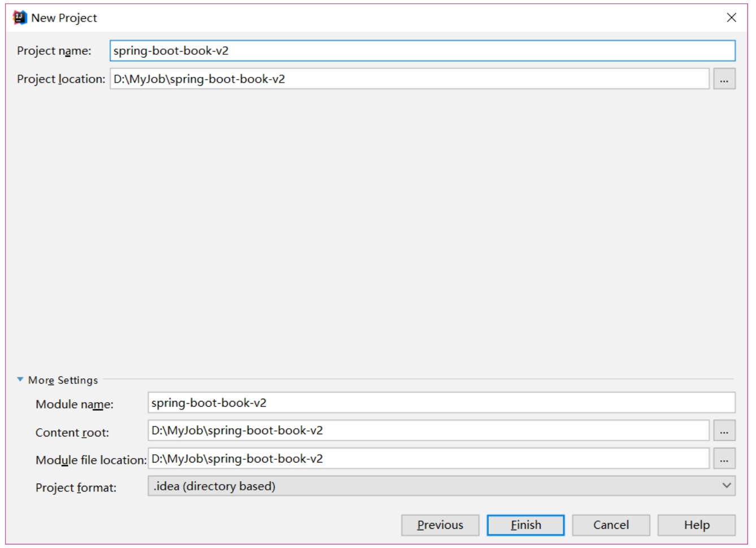Browse for Project location with ellipsis button
The width and height of the screenshot is (756, 548).
pyautogui.click(x=724, y=79)
